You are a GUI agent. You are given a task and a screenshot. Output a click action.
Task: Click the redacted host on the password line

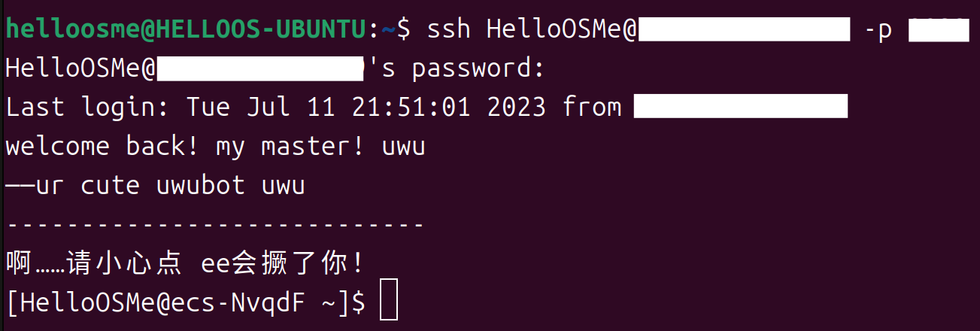(261, 68)
